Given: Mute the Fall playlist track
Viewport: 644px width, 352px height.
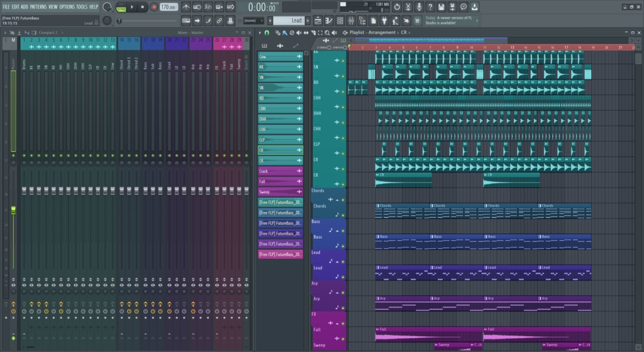Looking at the screenshot, I should point(343,339).
